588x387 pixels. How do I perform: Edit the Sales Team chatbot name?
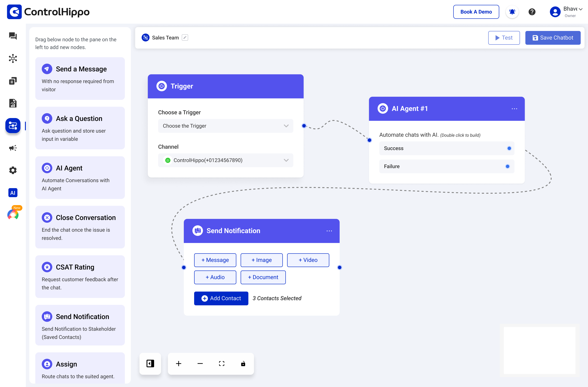point(185,37)
